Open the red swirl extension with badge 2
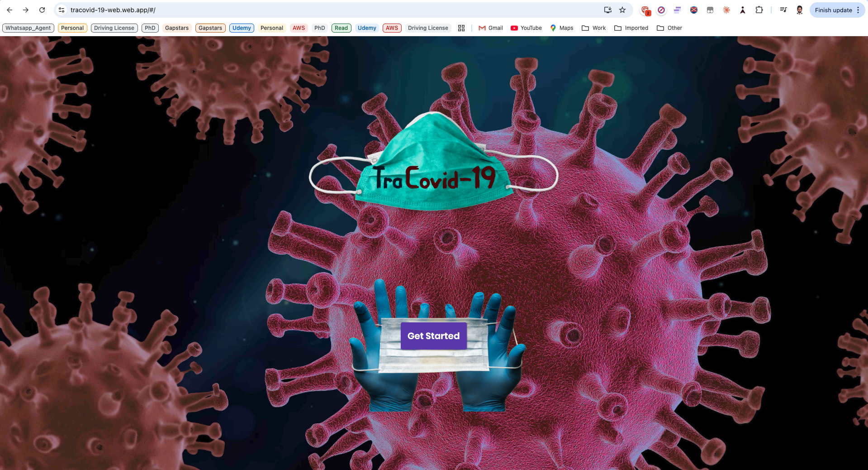Screen dimensions: 868x470 (x=645, y=10)
